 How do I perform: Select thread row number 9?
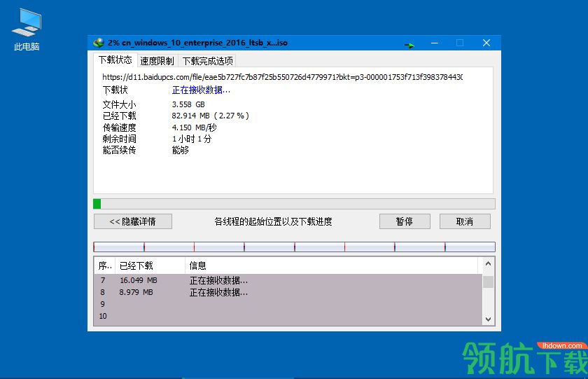(x=288, y=304)
